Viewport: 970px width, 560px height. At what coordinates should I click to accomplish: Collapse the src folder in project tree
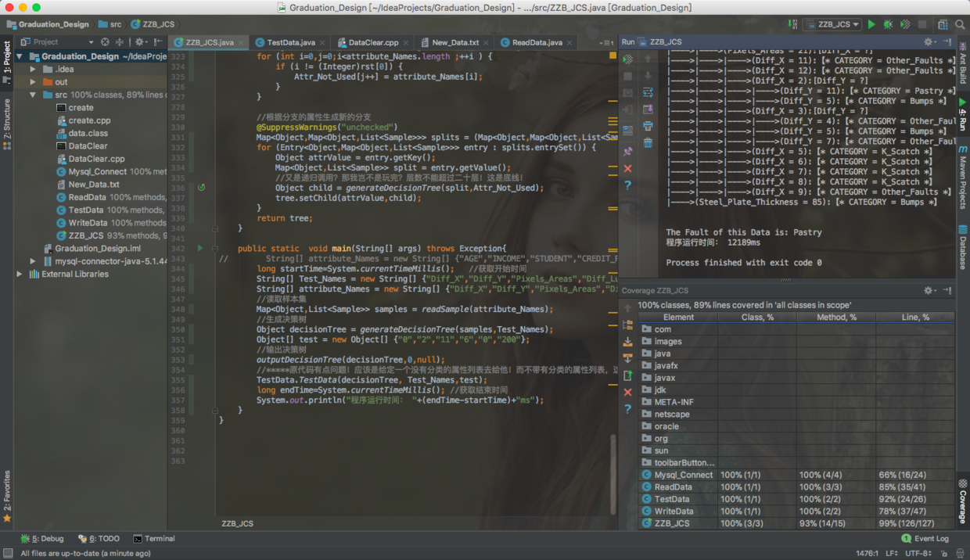click(x=33, y=95)
